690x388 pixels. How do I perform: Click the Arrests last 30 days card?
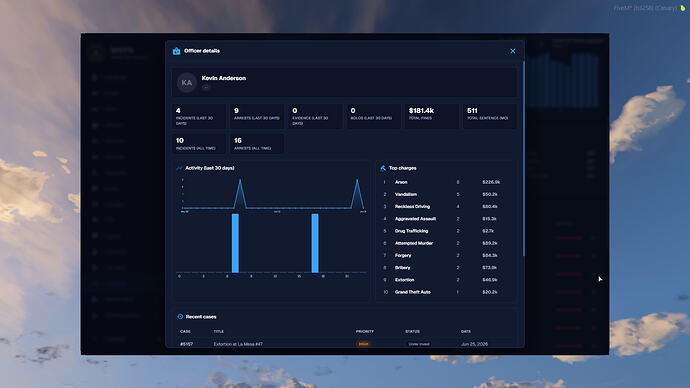[x=257, y=116]
